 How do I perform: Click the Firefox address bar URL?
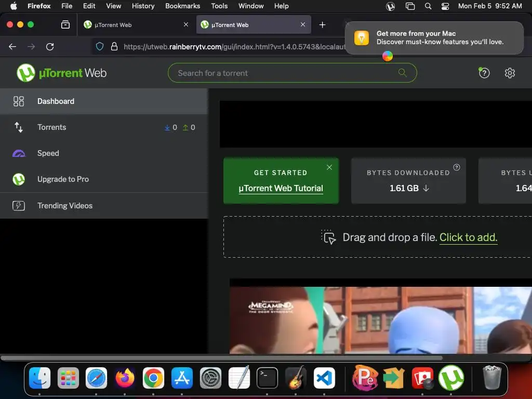234,47
